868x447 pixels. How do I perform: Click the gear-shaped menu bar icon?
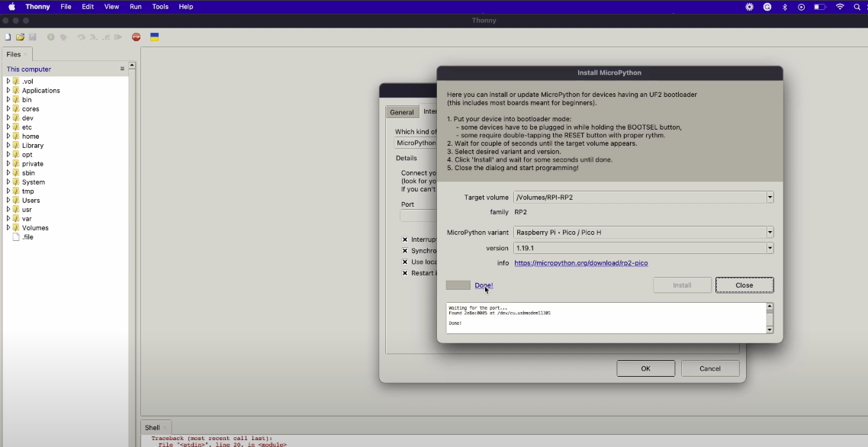750,7
